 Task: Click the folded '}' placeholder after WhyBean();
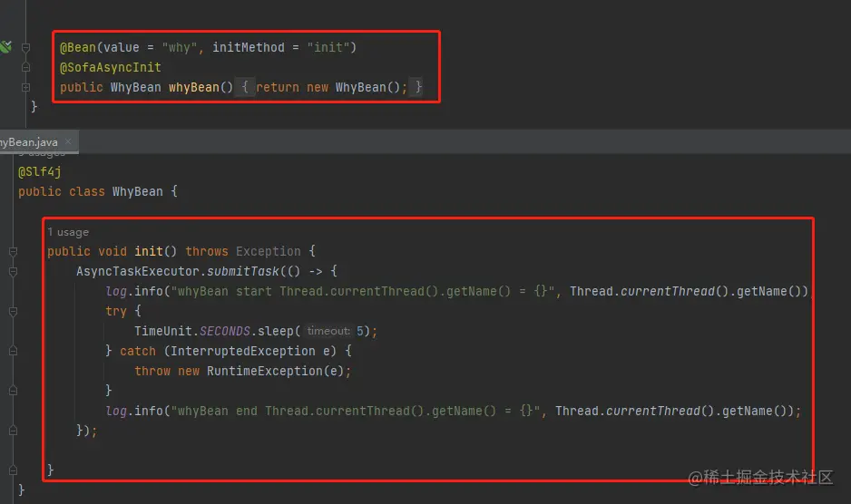click(x=418, y=87)
